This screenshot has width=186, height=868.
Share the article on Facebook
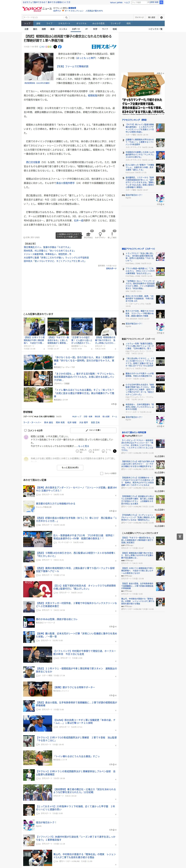(60, 47)
